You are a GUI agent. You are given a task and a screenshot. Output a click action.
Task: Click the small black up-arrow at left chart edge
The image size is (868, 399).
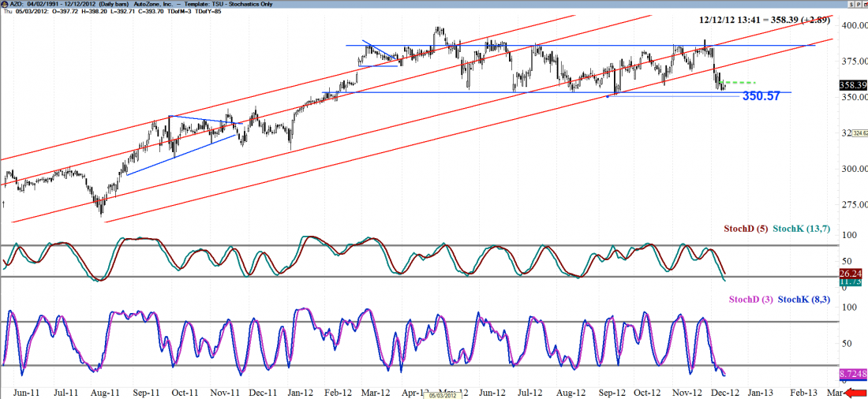tap(3, 203)
